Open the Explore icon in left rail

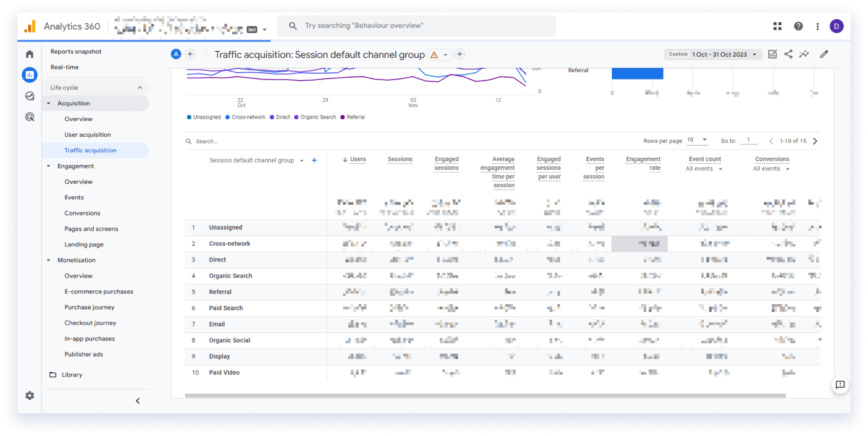pos(29,96)
